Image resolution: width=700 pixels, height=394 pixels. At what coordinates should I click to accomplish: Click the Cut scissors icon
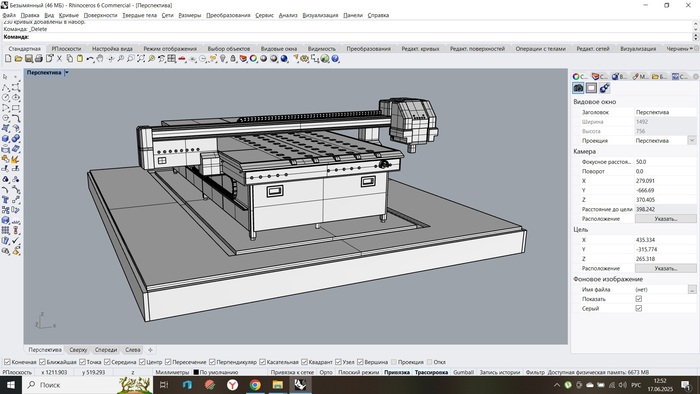point(59,58)
